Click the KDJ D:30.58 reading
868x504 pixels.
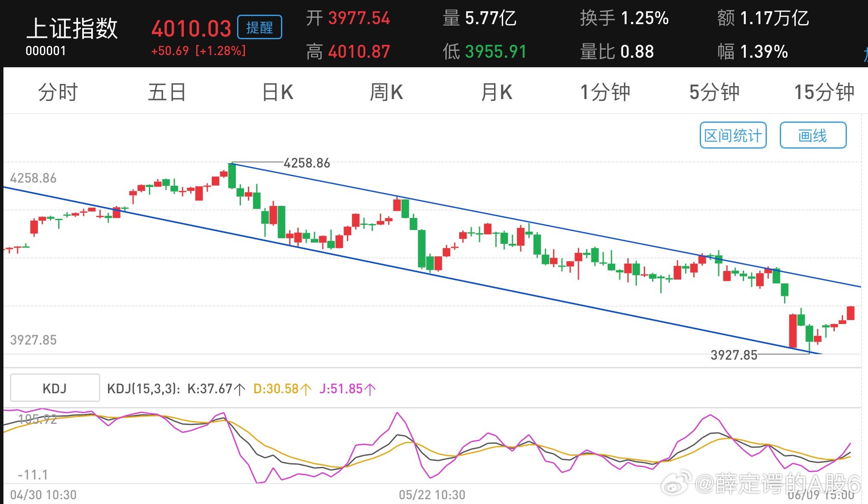(x=282, y=389)
